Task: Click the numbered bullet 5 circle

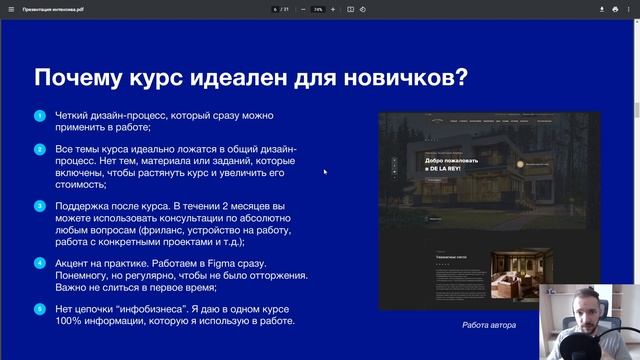Action: point(40,309)
